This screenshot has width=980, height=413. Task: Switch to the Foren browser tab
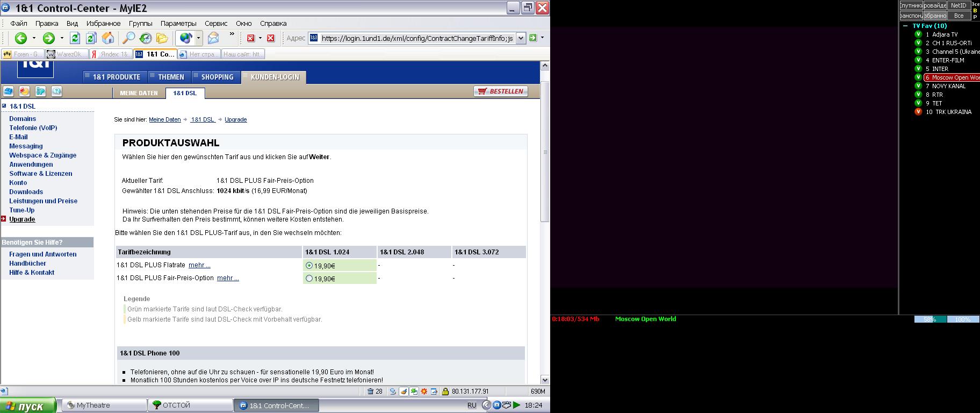(x=23, y=54)
